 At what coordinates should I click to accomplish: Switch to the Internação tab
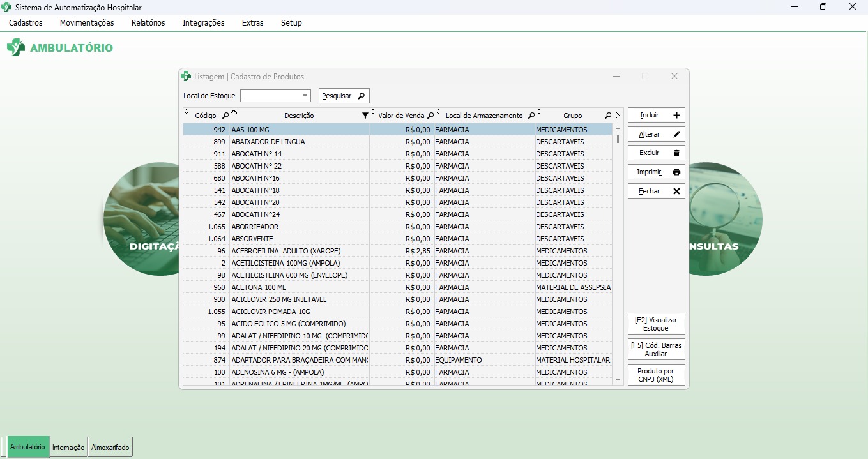pyautogui.click(x=68, y=448)
